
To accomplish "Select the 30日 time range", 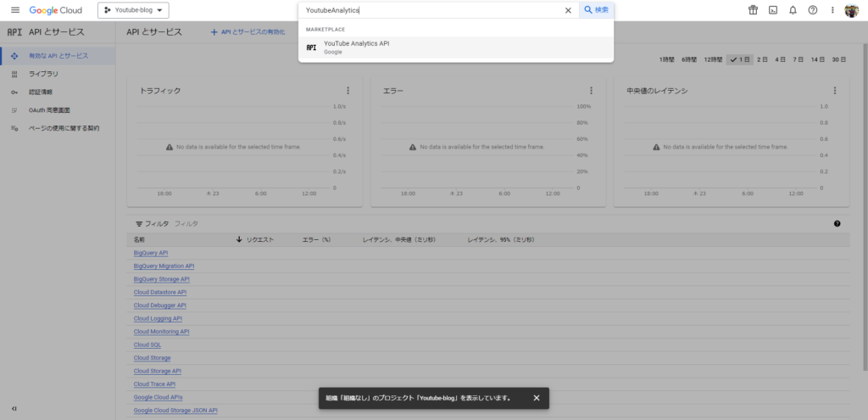I will coord(838,59).
